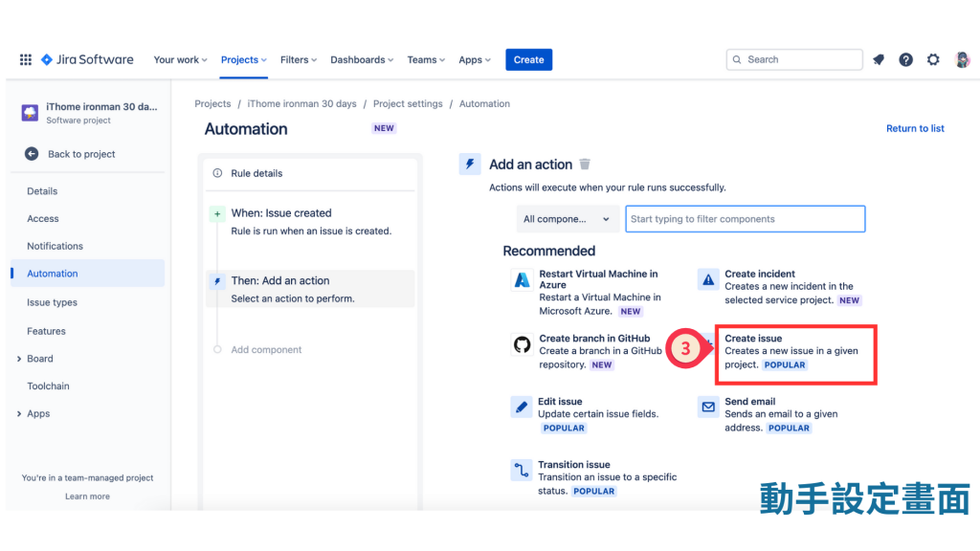Select the GitHub Create branch icon
Image resolution: width=980 pixels, height=551 pixels.
point(522,344)
